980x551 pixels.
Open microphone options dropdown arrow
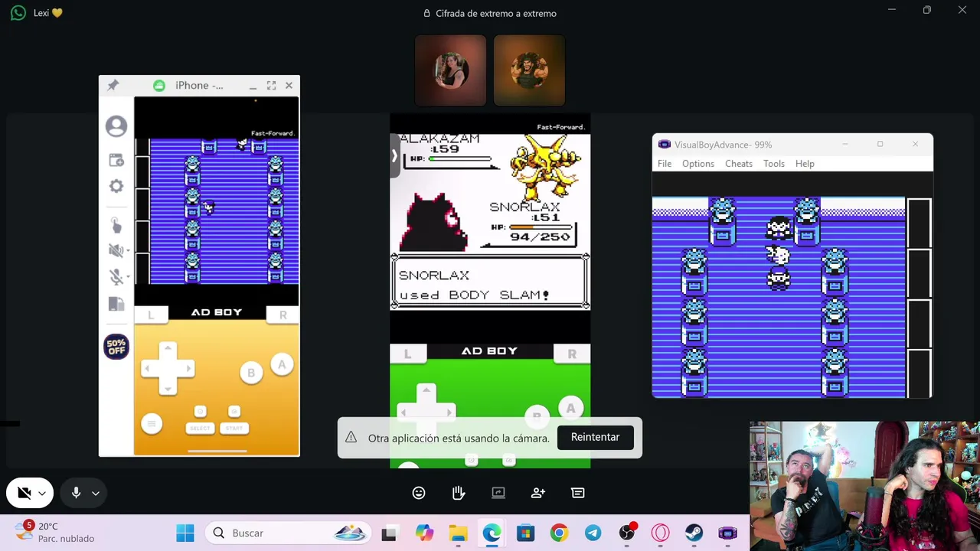pos(96,494)
